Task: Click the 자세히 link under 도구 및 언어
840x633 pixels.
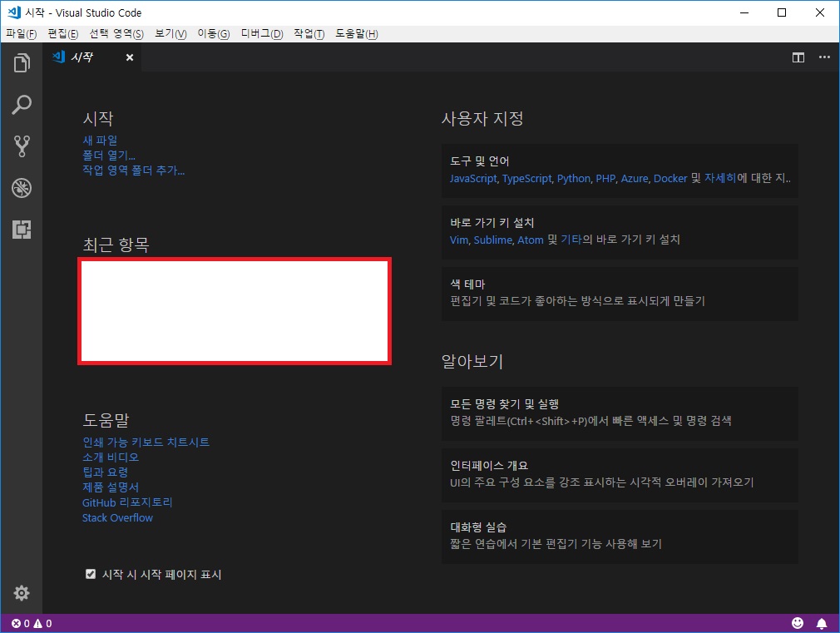Action: (x=720, y=178)
